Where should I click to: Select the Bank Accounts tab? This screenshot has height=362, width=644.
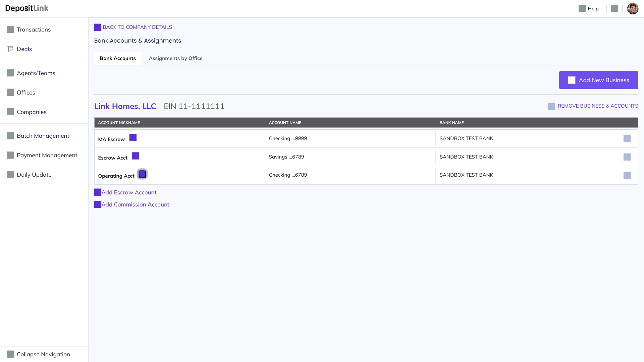118,58
